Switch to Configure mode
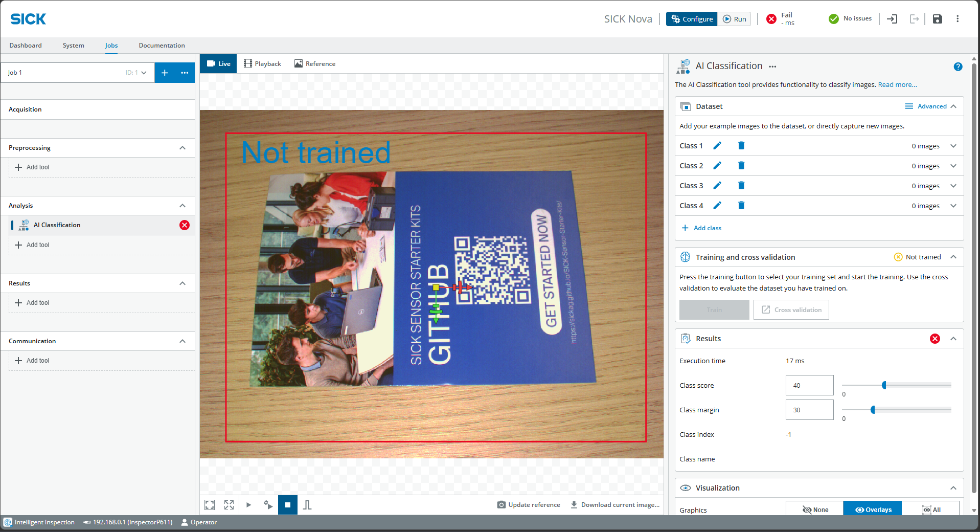The width and height of the screenshot is (980, 532). (692, 19)
